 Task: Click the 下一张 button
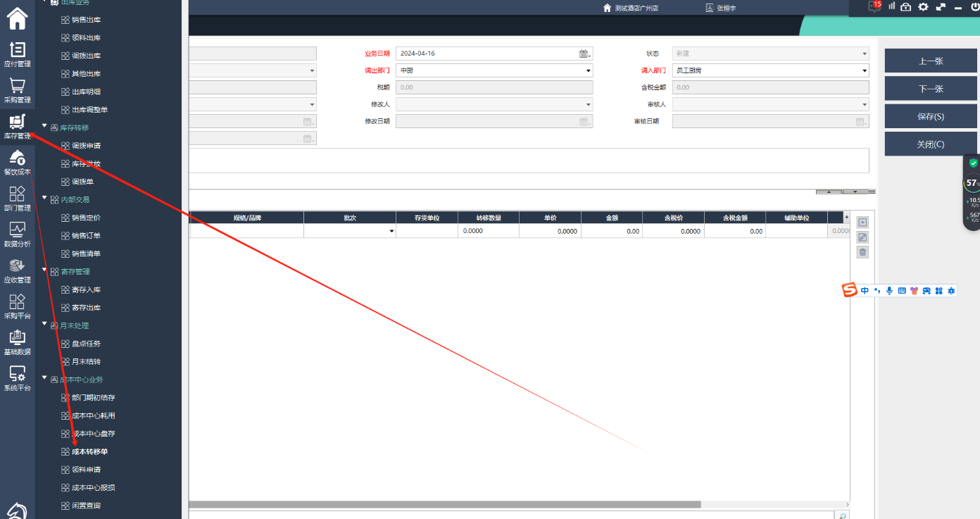(x=930, y=89)
